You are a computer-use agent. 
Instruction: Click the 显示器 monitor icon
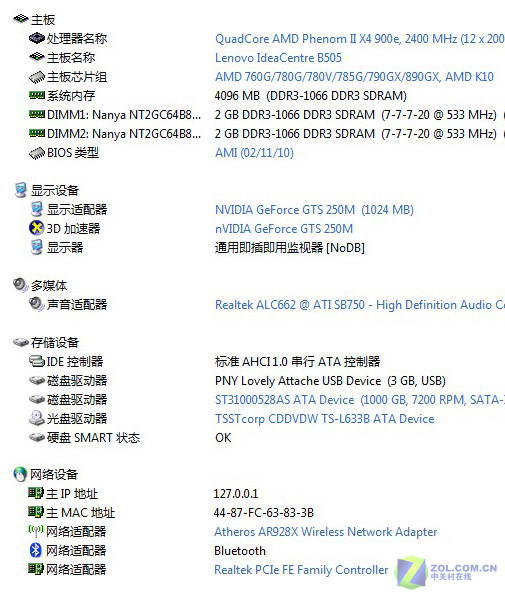(x=37, y=247)
